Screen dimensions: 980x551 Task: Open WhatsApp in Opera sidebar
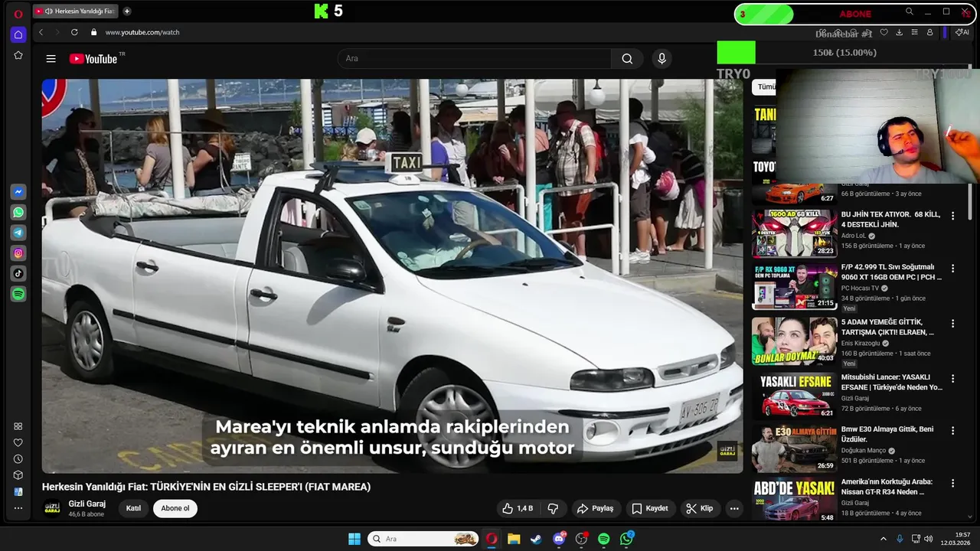pyautogui.click(x=18, y=212)
